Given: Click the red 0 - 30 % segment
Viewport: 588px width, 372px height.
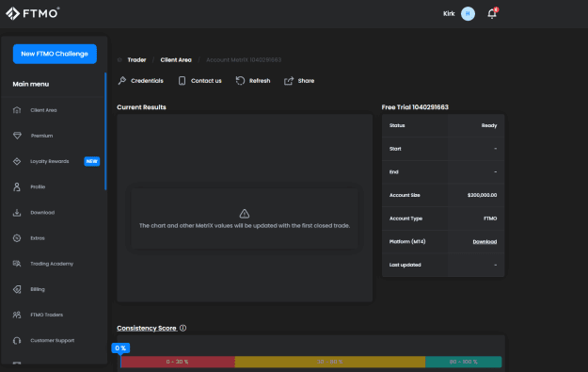Looking at the screenshot, I should tap(178, 362).
